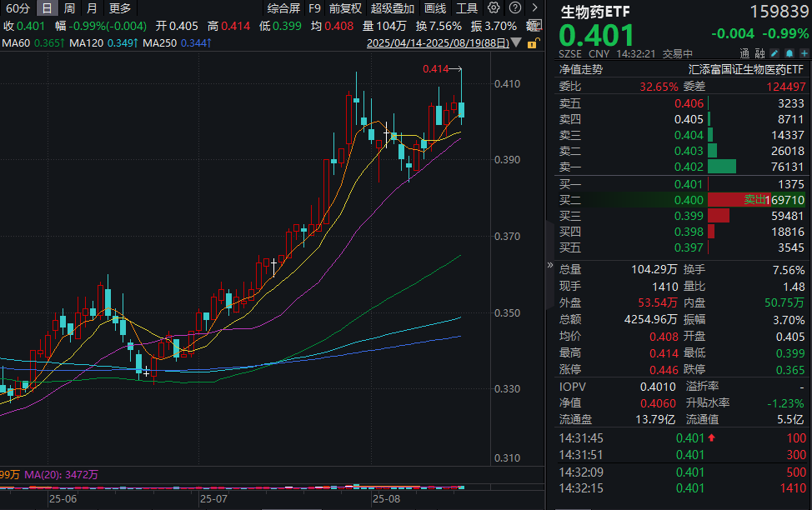Open 画线 drawing tools
Screen dimensions: 812x510
click(435, 8)
